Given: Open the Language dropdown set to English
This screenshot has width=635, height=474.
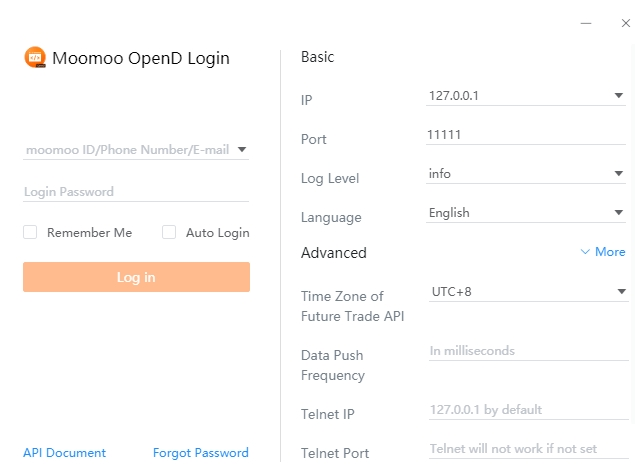Looking at the screenshot, I should pyautogui.click(x=619, y=213).
